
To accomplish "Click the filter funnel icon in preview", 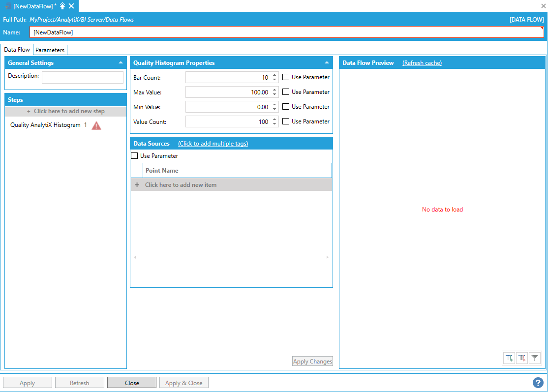I will 535,359.
